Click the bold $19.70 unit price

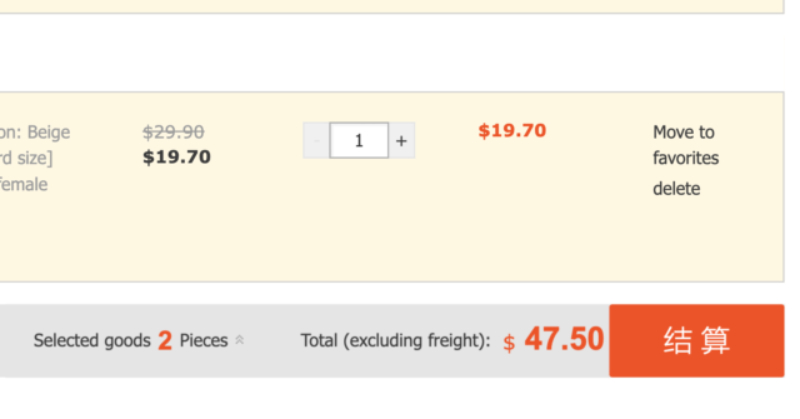point(177,157)
